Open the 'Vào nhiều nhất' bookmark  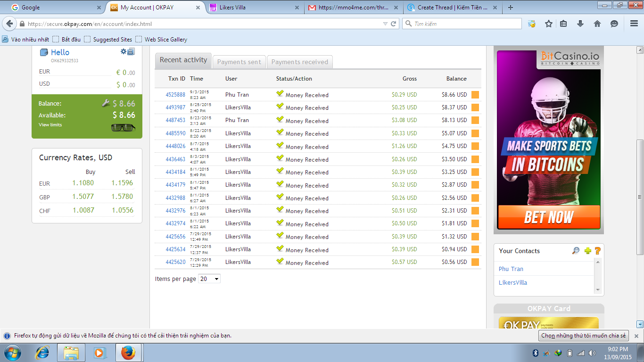point(25,40)
